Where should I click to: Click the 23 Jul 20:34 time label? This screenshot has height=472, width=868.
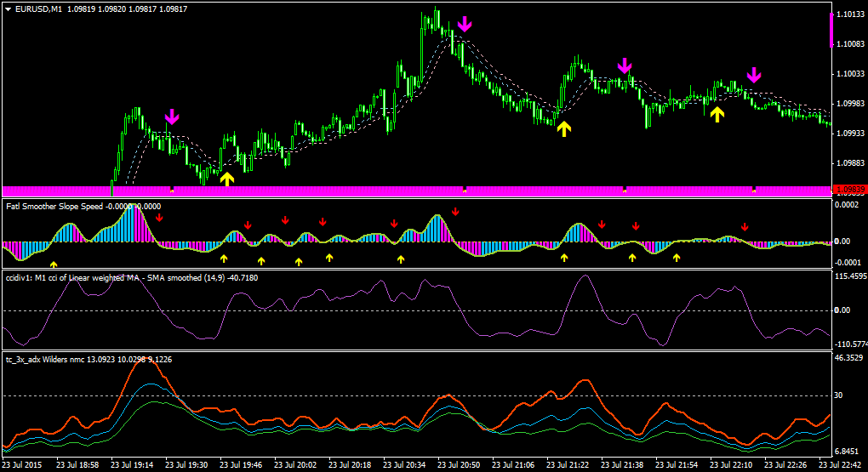[405, 465]
